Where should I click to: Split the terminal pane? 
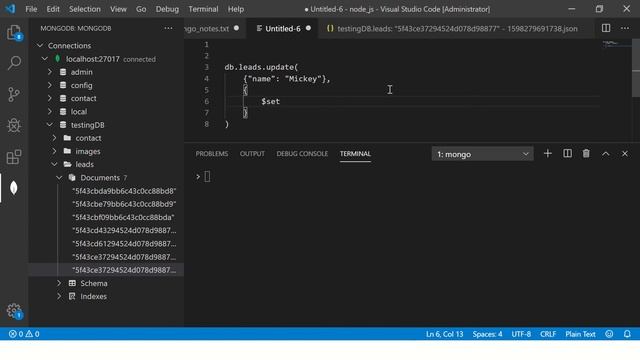click(x=567, y=153)
